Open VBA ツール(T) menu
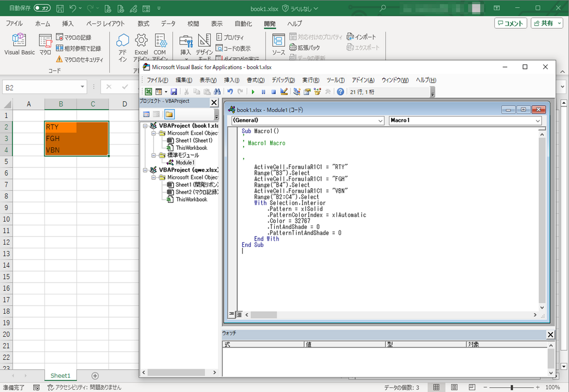The image size is (569, 392). pos(335,80)
